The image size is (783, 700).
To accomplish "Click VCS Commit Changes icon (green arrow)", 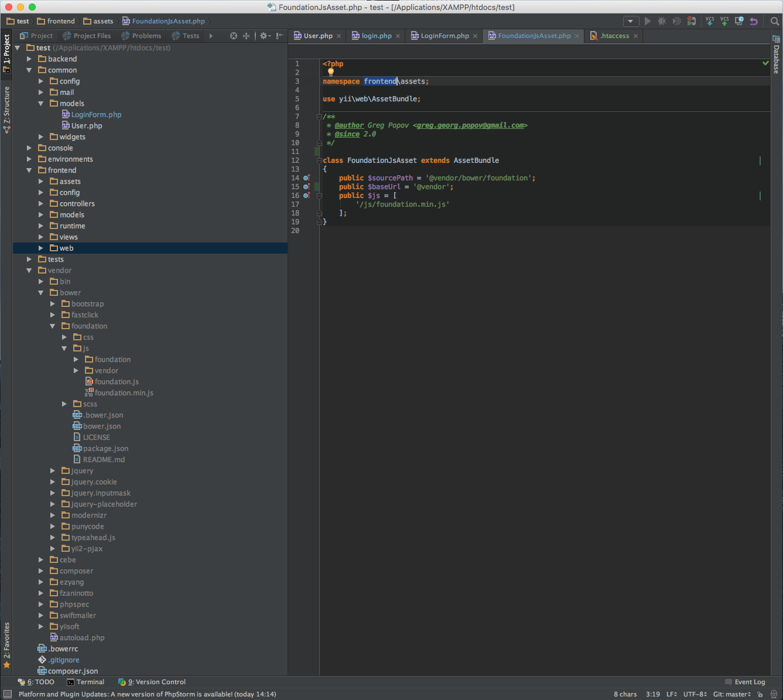I will (x=724, y=21).
